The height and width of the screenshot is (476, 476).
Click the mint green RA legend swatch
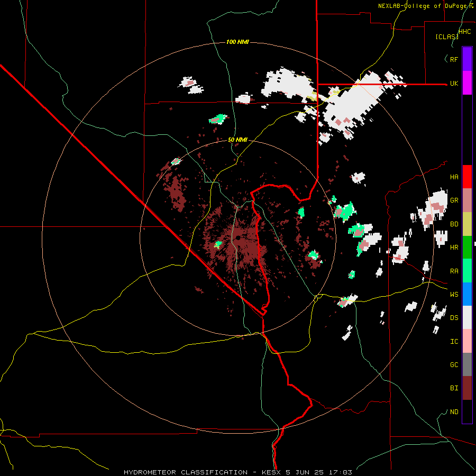pos(467,271)
